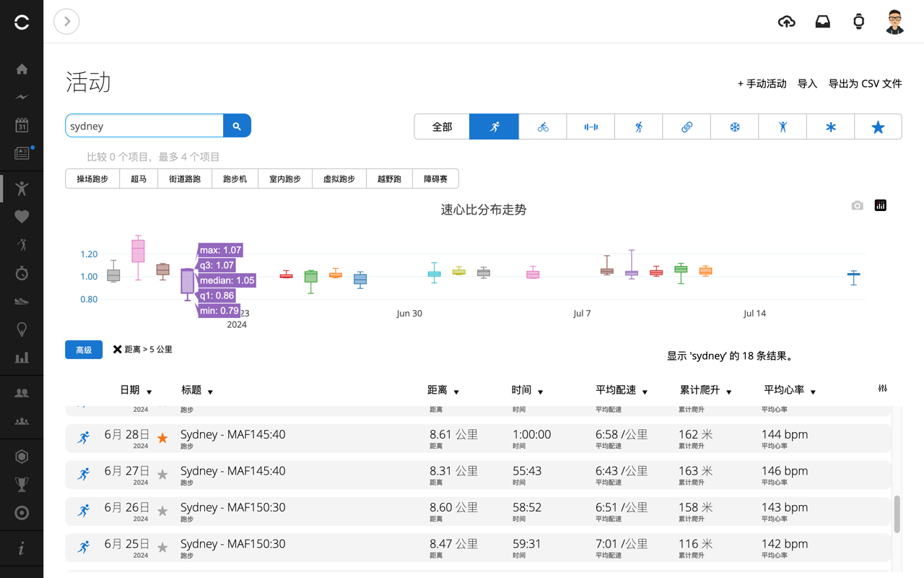Open the trophy sidebar icon
Viewport: 924px width, 578px height.
[22, 484]
